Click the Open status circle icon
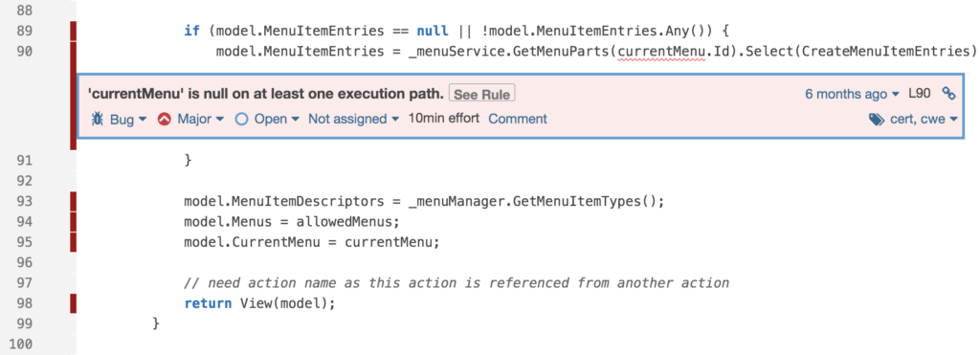This screenshot has height=355, width=980. coord(242,119)
